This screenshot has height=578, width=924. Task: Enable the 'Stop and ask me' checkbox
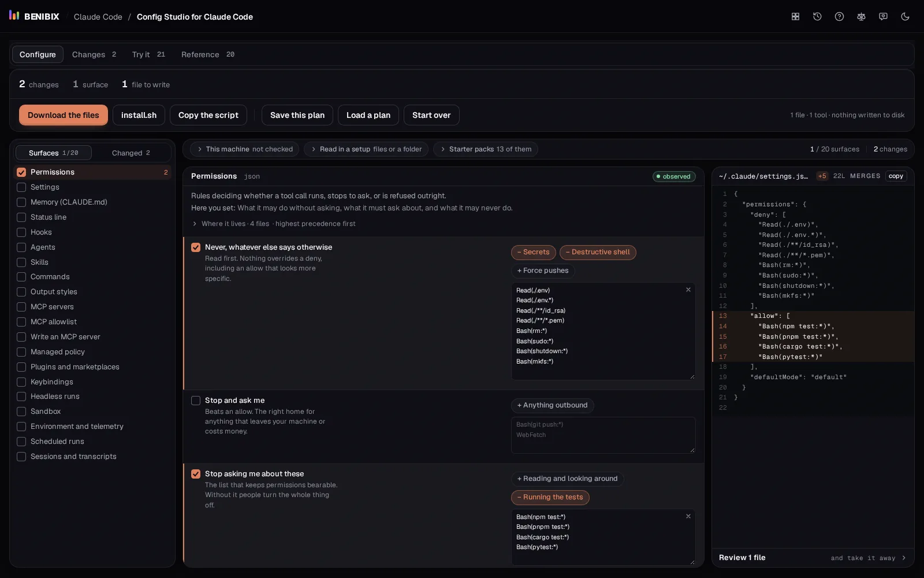click(196, 401)
